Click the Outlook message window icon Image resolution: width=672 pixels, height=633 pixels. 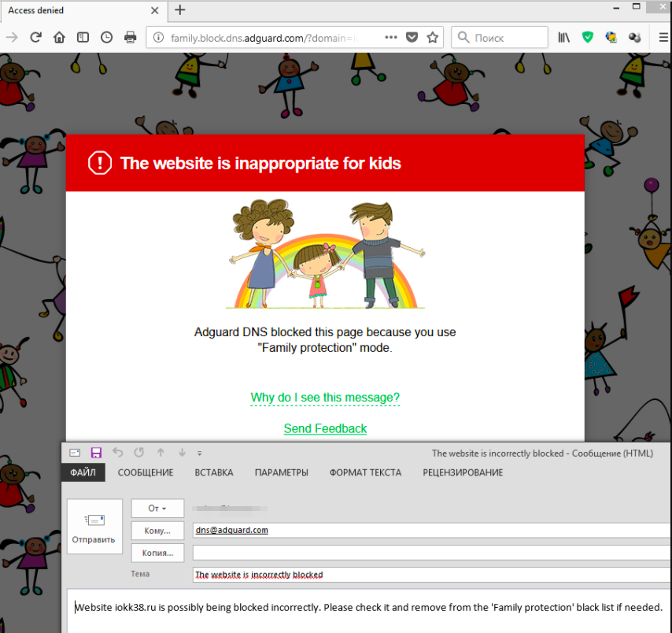[x=75, y=453]
